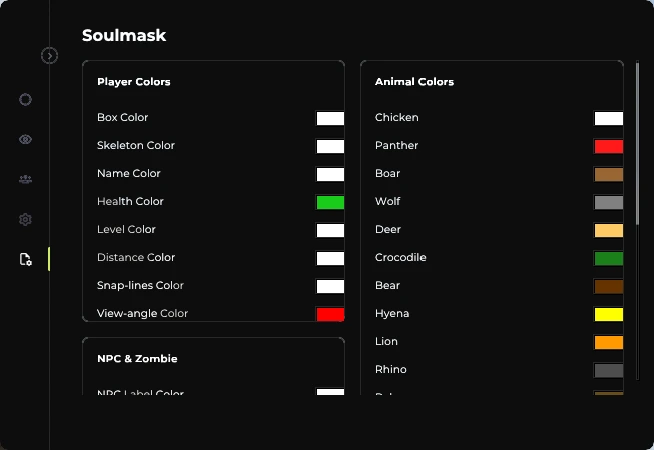Screen dimensions: 654x450
Task: Click the Health Color label
Action: point(130,201)
